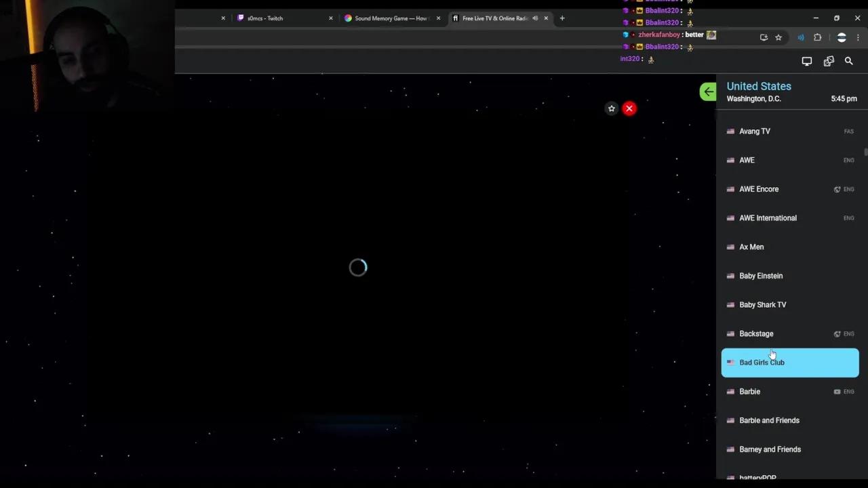The height and width of the screenshot is (488, 868).
Task: Click the install app icon in address bar
Action: (x=764, y=38)
